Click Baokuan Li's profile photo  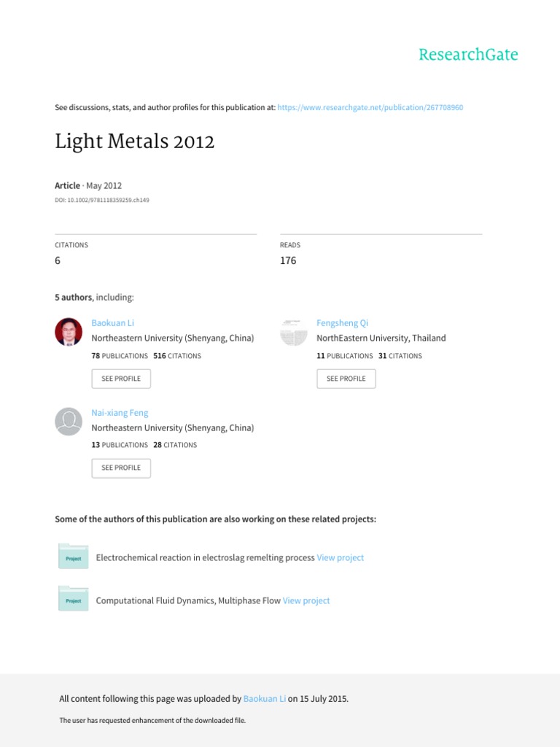coord(69,332)
